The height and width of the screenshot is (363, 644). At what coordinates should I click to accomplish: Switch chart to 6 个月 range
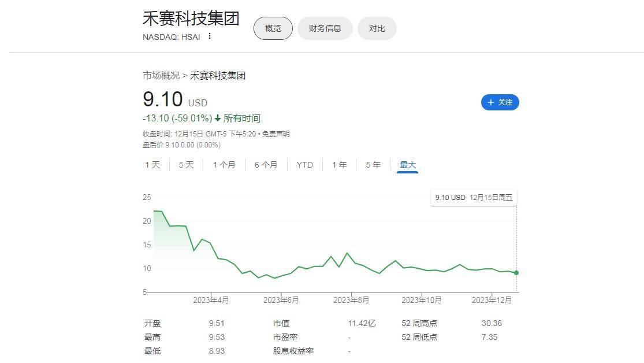point(266,165)
